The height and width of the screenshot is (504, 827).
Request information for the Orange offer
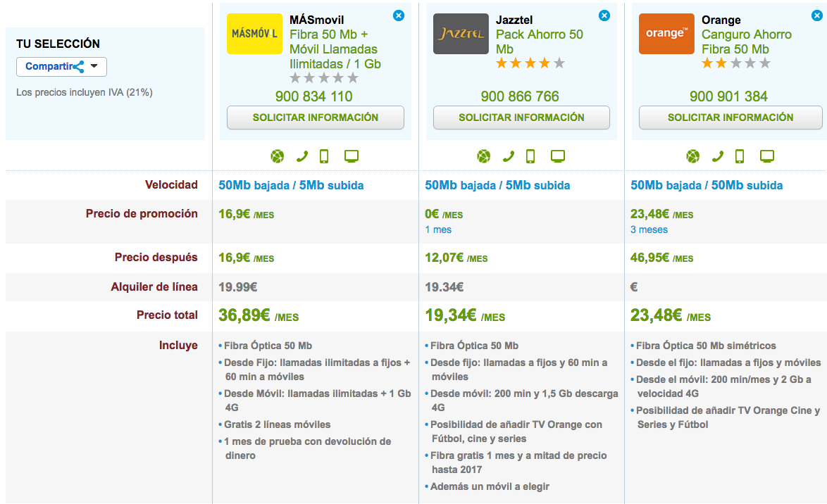730,118
